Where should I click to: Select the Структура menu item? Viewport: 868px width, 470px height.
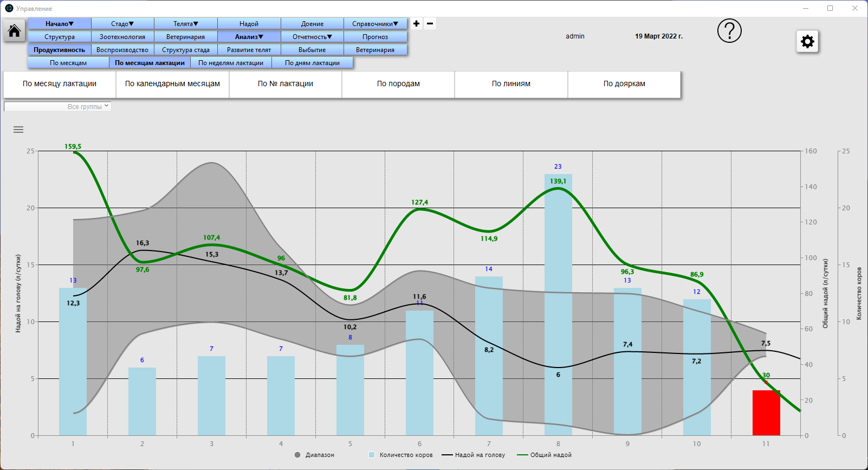point(60,37)
